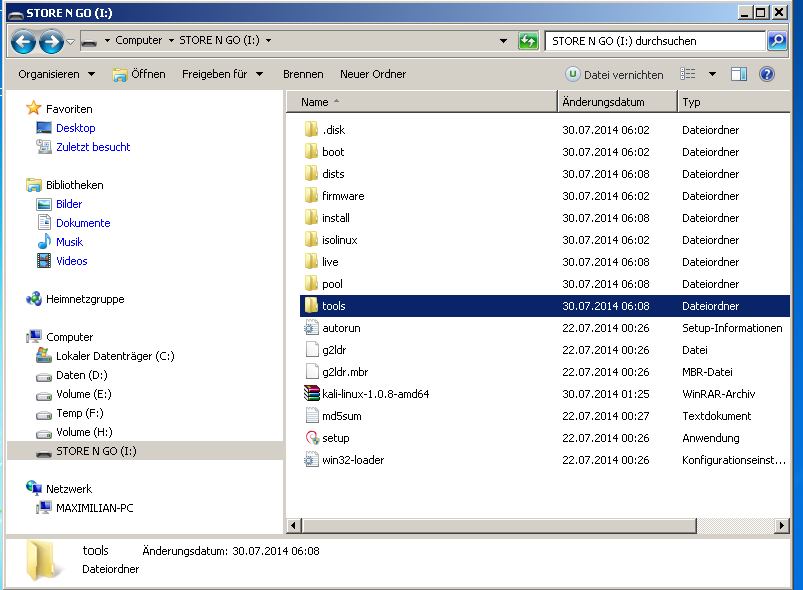Open the Musik library
This screenshot has height=590, width=803.
point(70,242)
